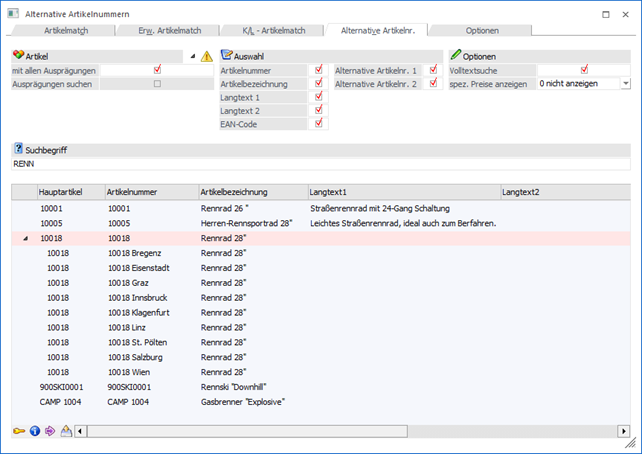Collapse the 10018 Hauptartikel tree row
Screen dimensions: 642x454
click(x=24, y=240)
